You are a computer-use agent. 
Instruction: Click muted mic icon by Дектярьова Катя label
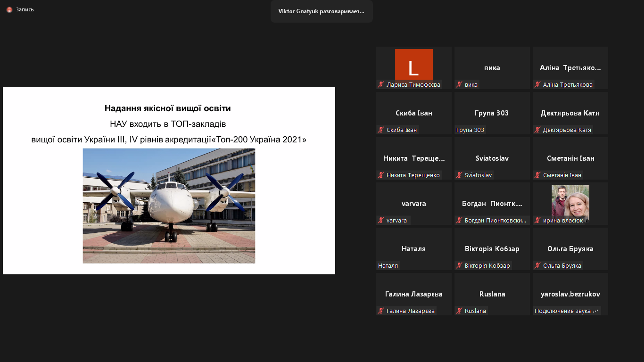point(537,130)
